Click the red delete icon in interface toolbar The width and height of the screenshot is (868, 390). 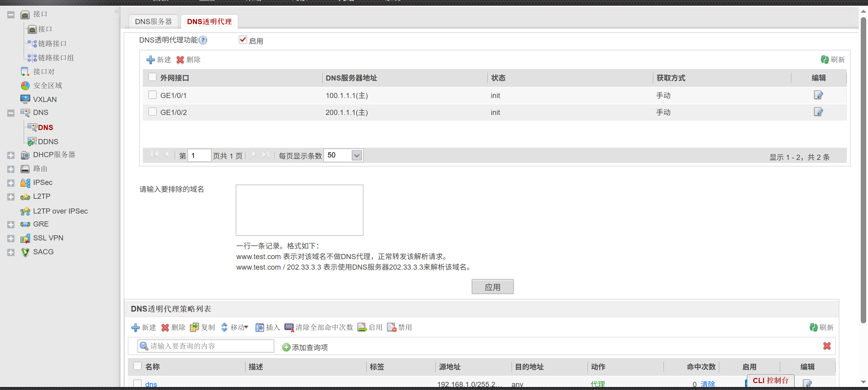180,60
